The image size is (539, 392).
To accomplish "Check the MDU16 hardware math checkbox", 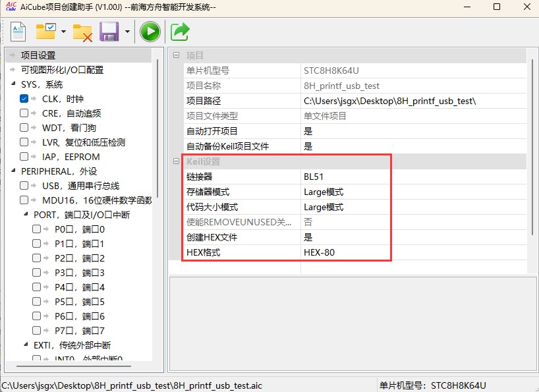I will tap(24, 200).
